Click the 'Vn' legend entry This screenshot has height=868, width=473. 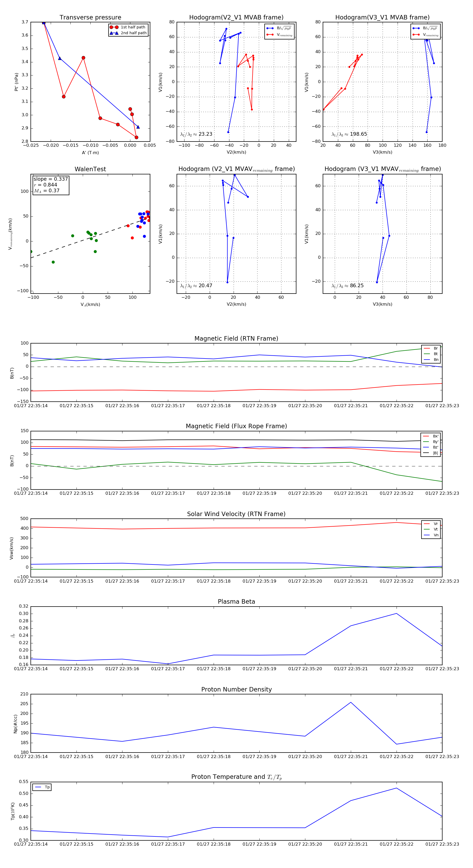point(431,535)
